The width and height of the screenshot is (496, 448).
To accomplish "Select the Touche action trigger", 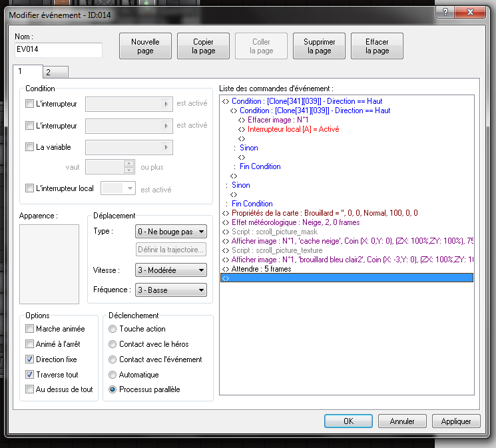I will point(113,329).
